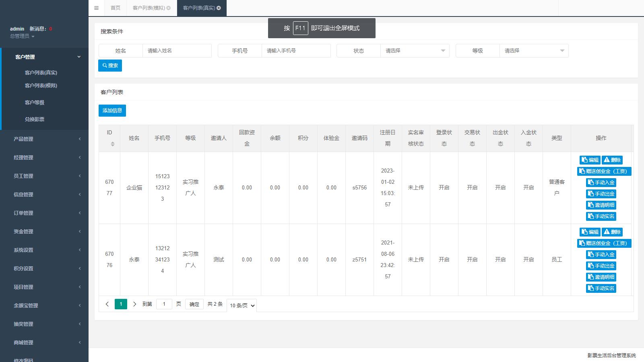Switch to the 首页 tab

pos(116,8)
